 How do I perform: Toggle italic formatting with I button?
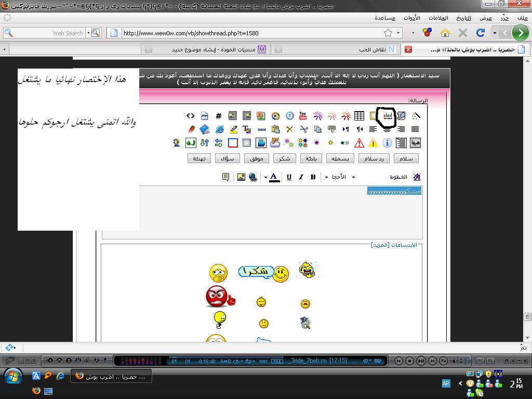click(x=301, y=177)
